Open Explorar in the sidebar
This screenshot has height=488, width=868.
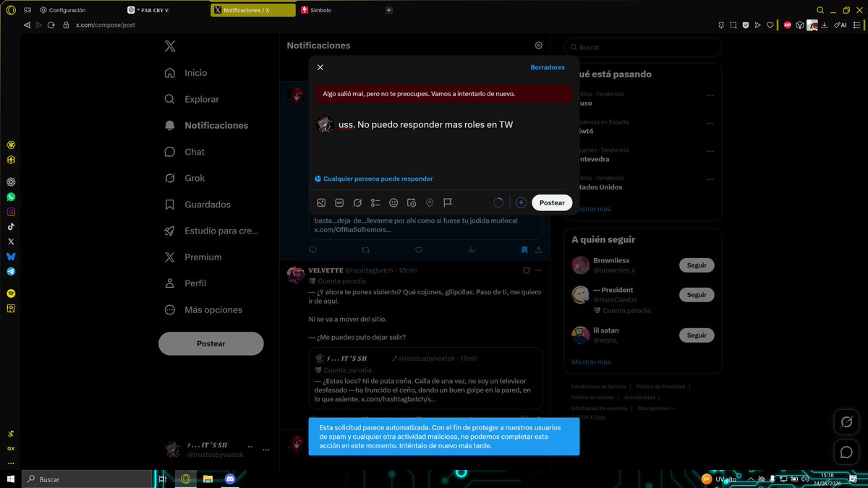tap(192, 99)
